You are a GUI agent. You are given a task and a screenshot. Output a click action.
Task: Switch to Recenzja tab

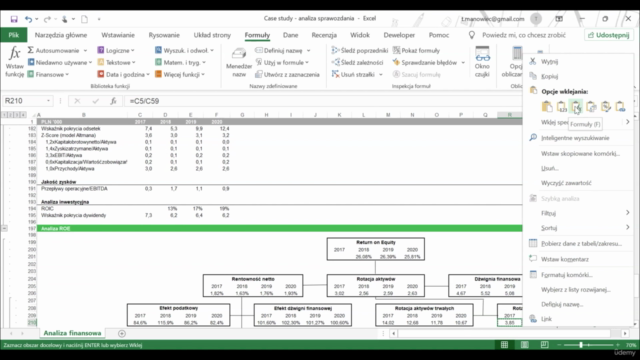coord(324,35)
